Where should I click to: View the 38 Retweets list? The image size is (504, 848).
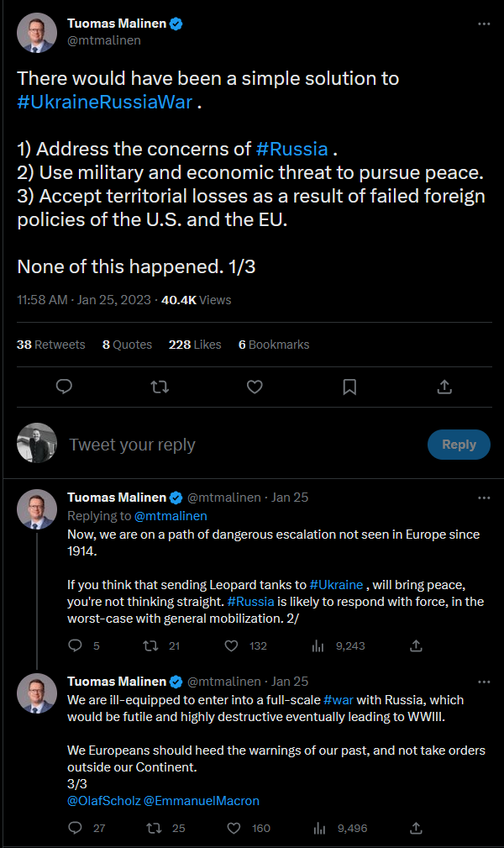click(x=51, y=345)
